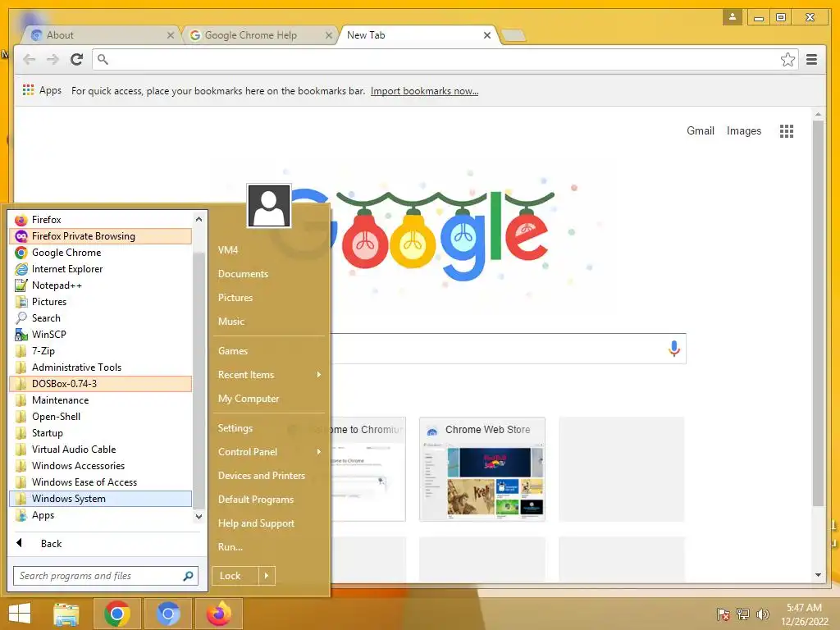The image size is (840, 630).
Task: Open Firefox from the start menu list
Action: 100,220
